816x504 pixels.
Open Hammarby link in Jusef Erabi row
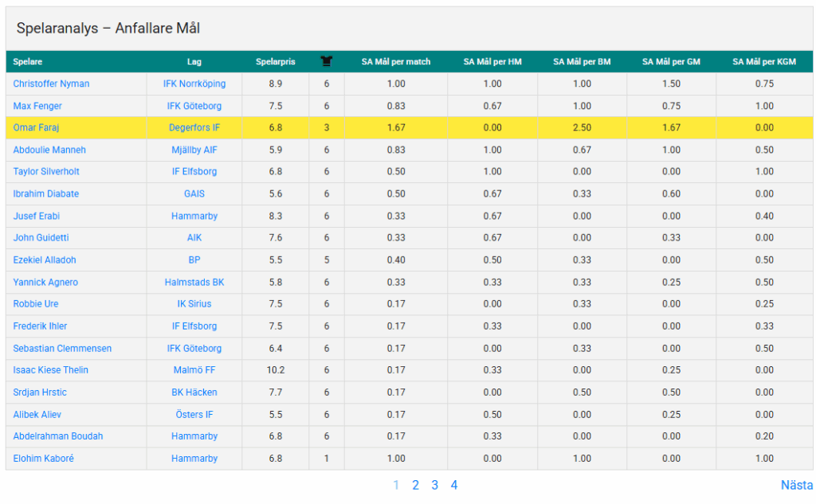194,216
